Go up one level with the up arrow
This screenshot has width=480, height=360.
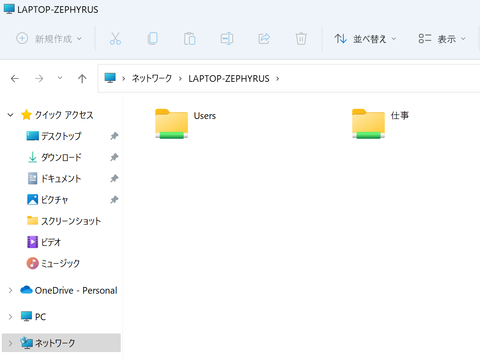(x=82, y=79)
